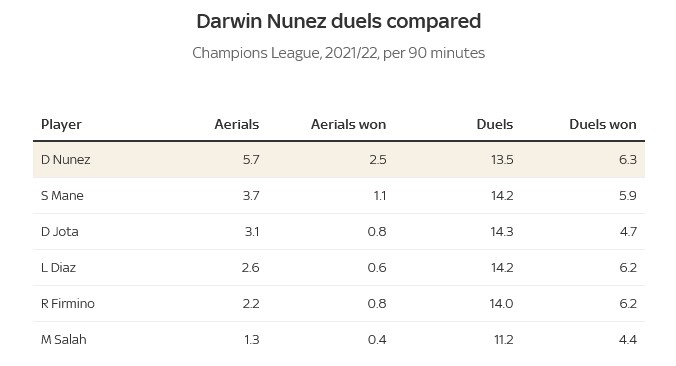The image size is (676, 366).
Task: Select Salah's 11.2 duels value
Action: click(x=504, y=340)
